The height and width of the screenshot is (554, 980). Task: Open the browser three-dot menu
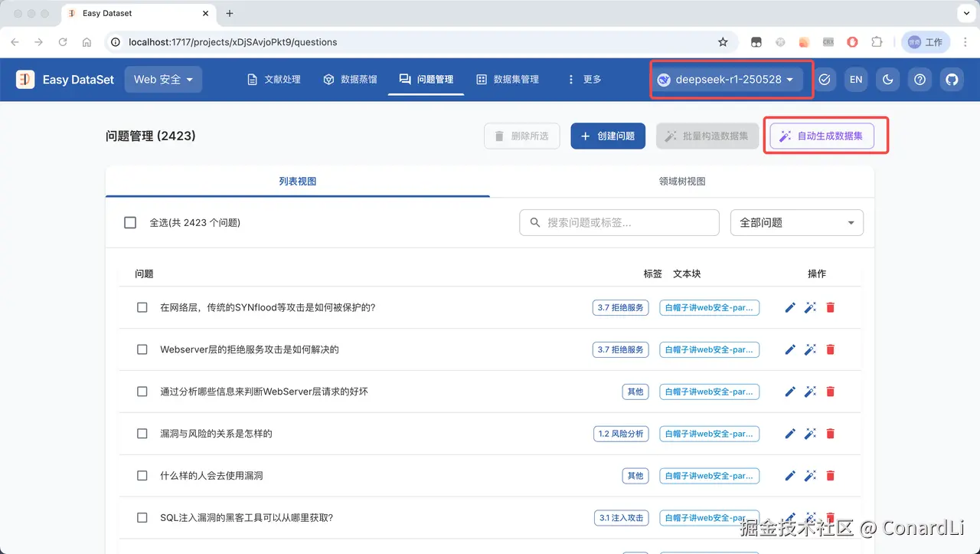point(965,42)
